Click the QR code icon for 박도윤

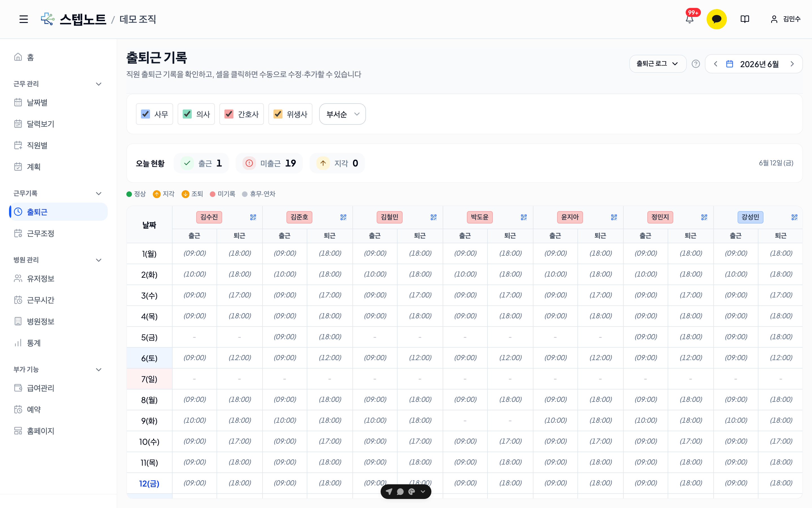pos(524,217)
